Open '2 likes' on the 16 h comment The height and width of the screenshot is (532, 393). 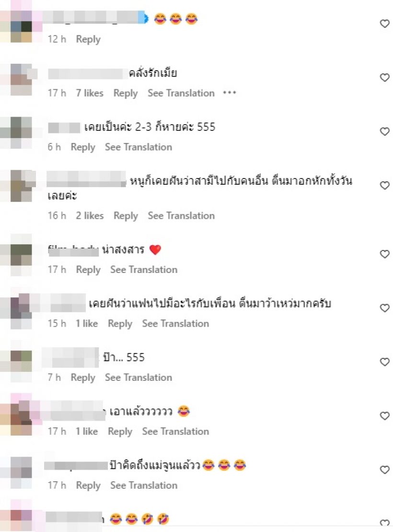coord(90,215)
